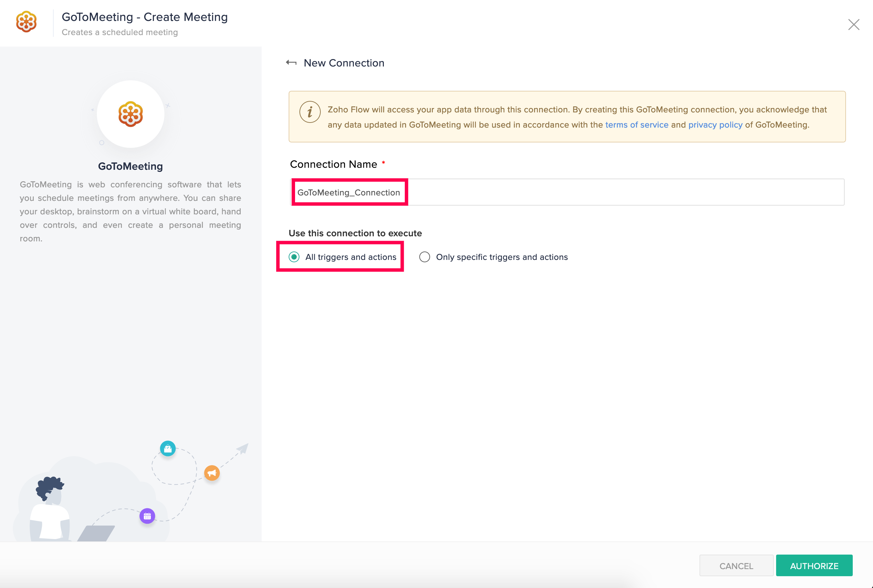Click the back arrow beside New Connection
The height and width of the screenshot is (588, 873).
tap(291, 63)
